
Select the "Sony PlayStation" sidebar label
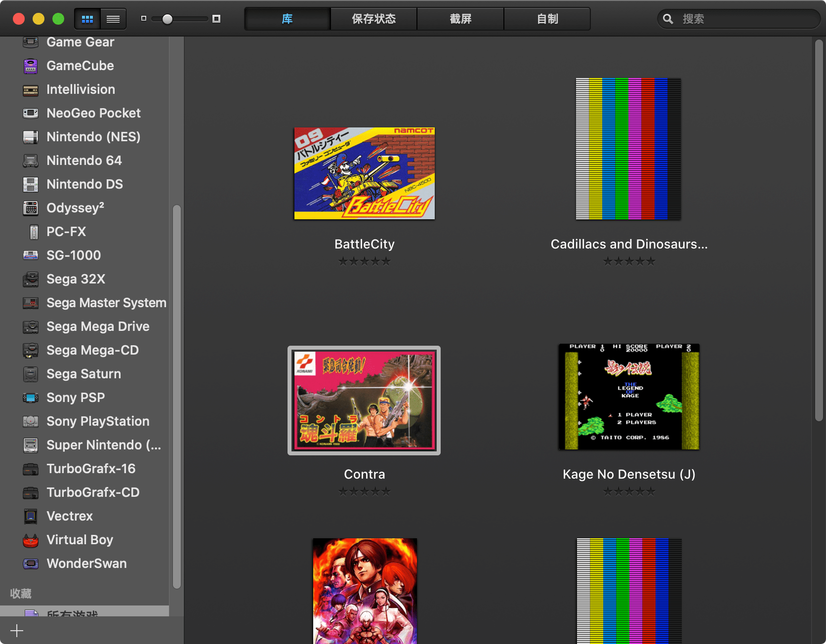(98, 421)
